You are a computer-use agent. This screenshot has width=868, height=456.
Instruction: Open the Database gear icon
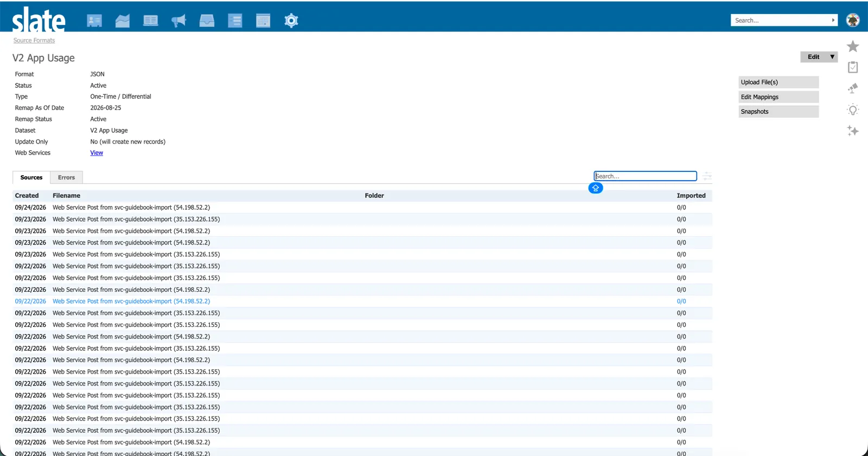[x=291, y=21]
